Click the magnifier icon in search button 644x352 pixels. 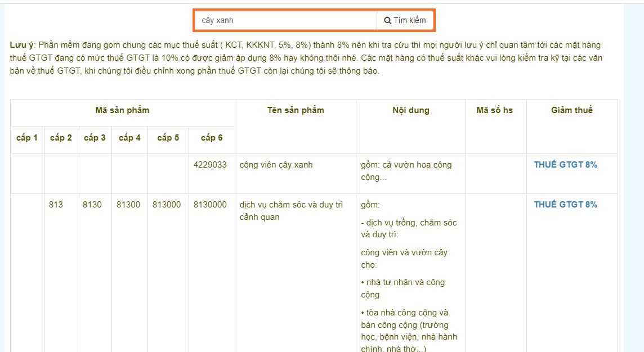pos(387,21)
